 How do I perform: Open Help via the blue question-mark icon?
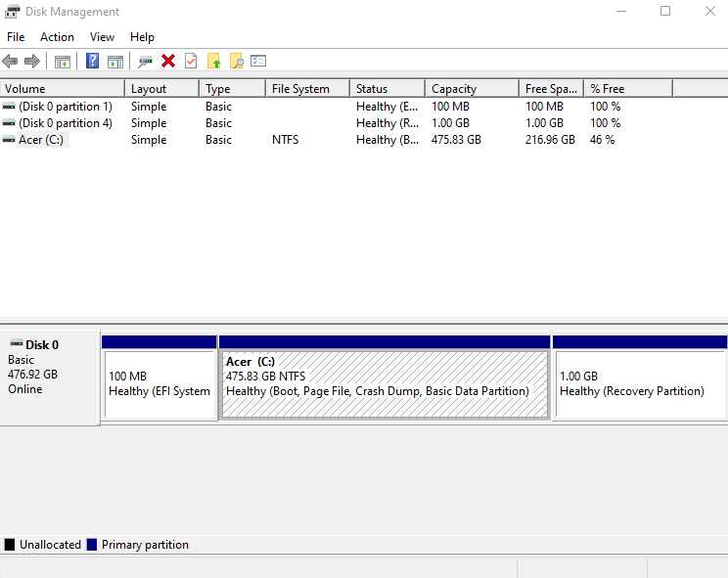tap(92, 61)
